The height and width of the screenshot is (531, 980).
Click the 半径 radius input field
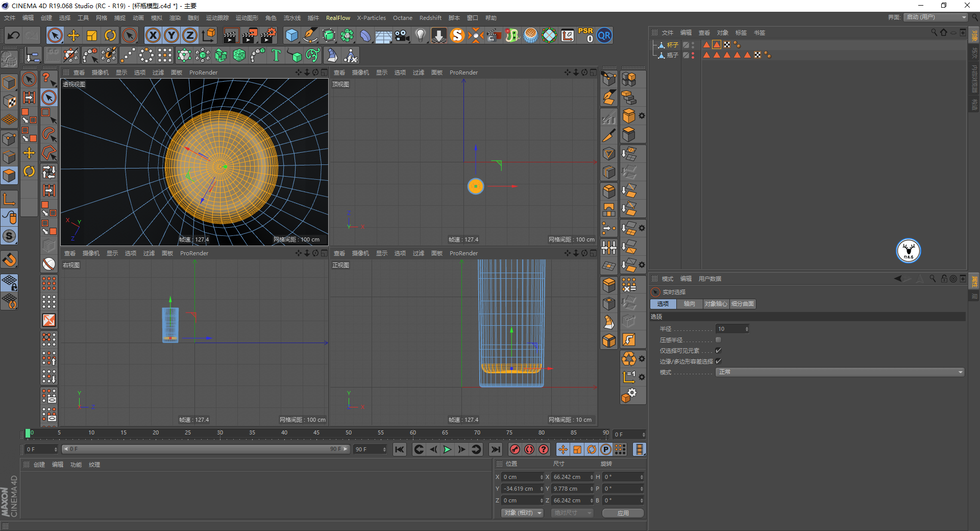pyautogui.click(x=730, y=329)
